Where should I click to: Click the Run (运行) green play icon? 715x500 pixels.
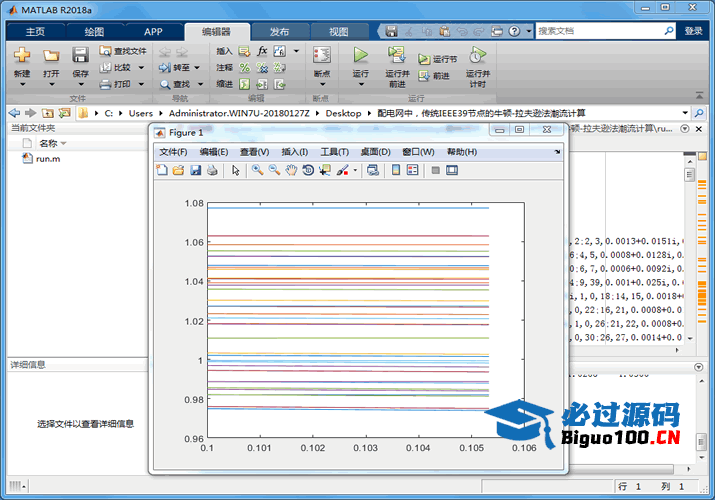361,55
